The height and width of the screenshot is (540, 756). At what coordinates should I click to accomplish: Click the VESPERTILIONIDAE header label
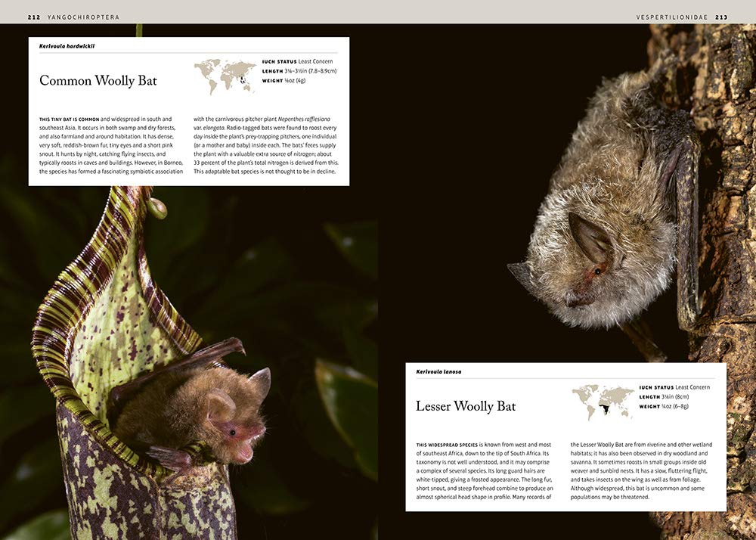click(671, 17)
